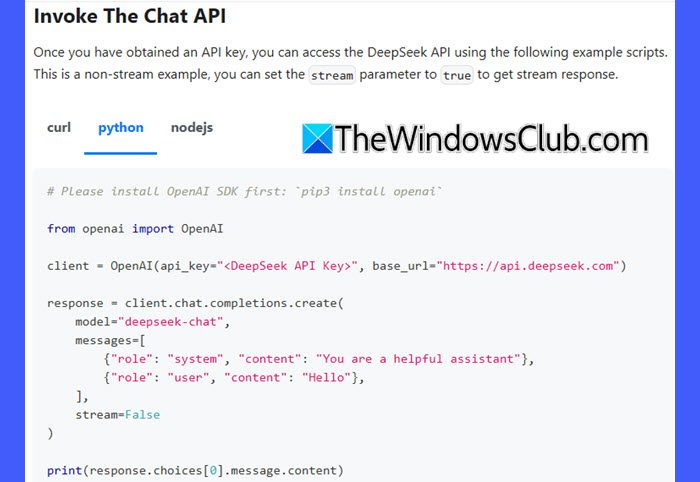Click the 'messages=[' line
Viewport: 700px width, 482px height.
click(110, 341)
